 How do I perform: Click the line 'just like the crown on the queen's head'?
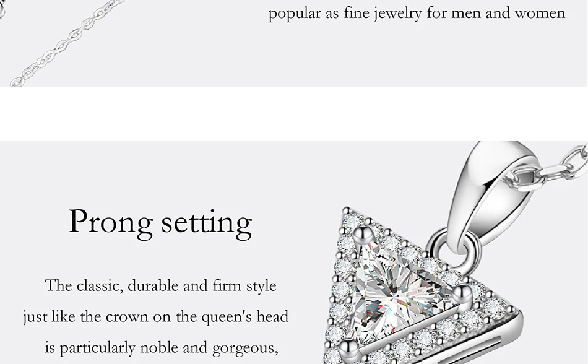tap(155, 317)
